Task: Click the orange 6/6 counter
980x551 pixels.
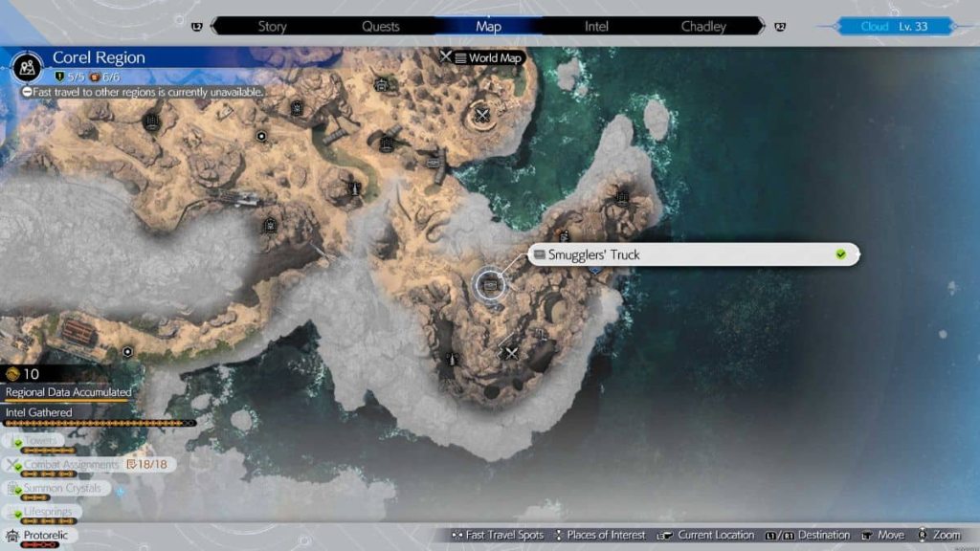Action: pyautogui.click(x=104, y=77)
